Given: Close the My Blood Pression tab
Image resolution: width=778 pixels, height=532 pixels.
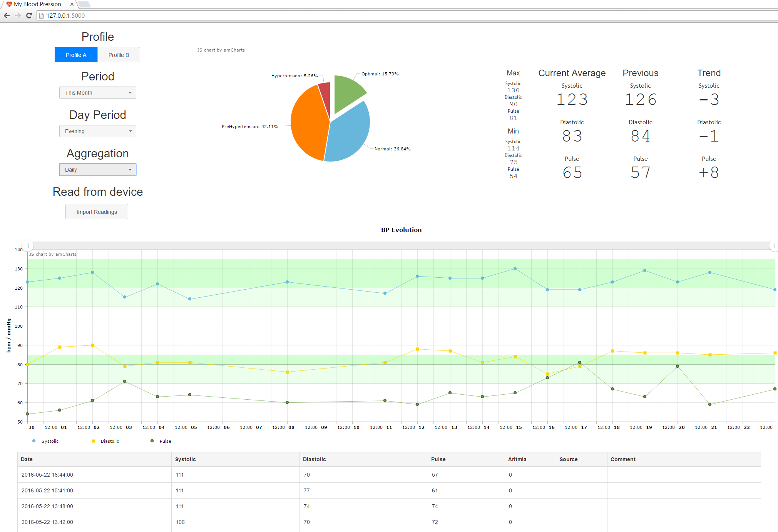Looking at the screenshot, I should tap(72, 4).
